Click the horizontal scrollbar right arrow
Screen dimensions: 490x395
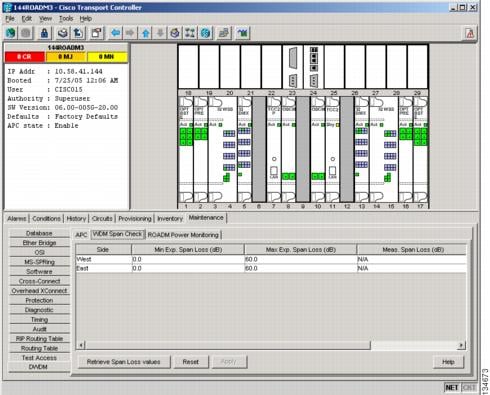pyautogui.click(x=461, y=345)
